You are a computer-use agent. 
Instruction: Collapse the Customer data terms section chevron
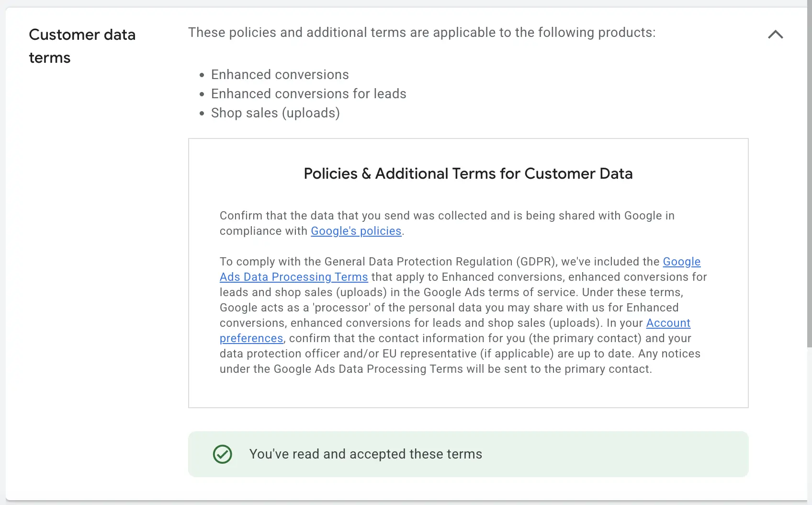[x=775, y=34]
